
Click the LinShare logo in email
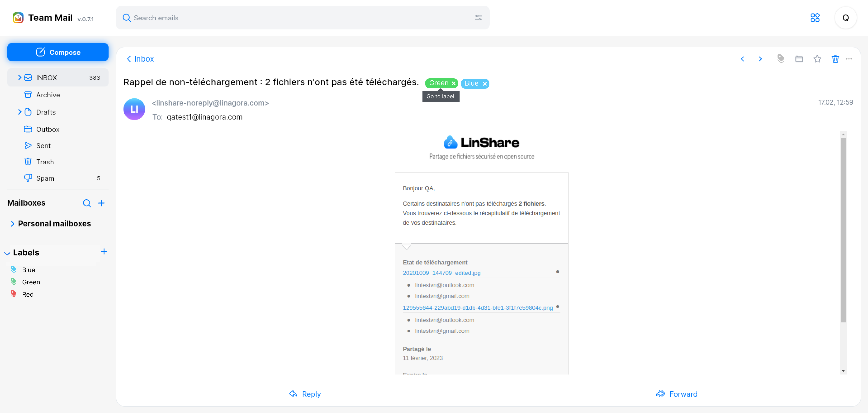(x=481, y=142)
